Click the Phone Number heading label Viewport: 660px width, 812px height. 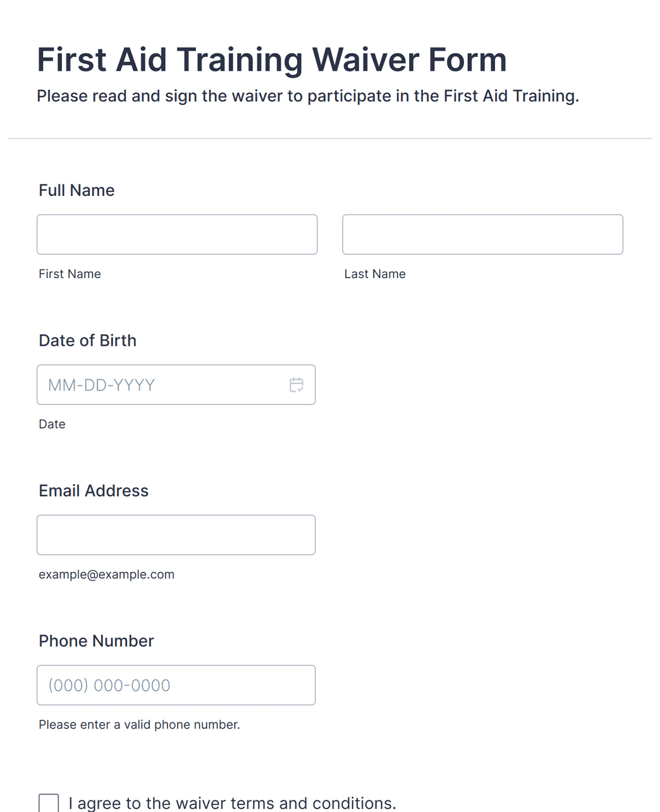click(96, 641)
